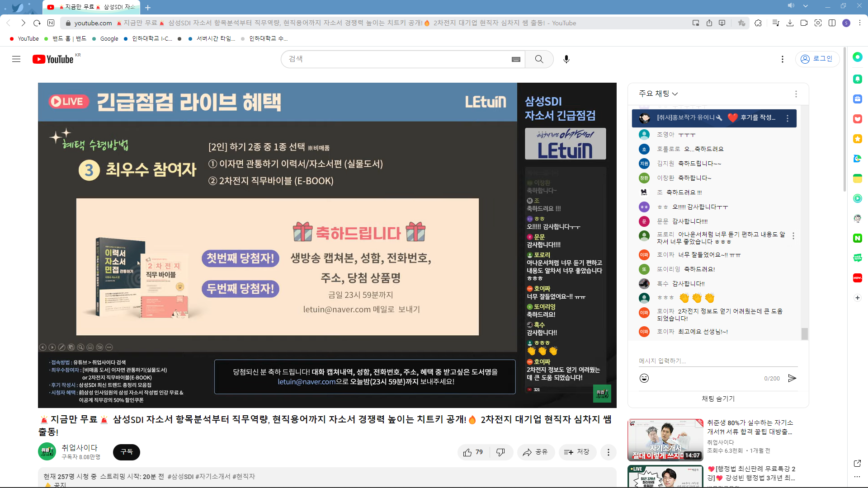Open the browser extensions puzzle icon

click(758, 23)
